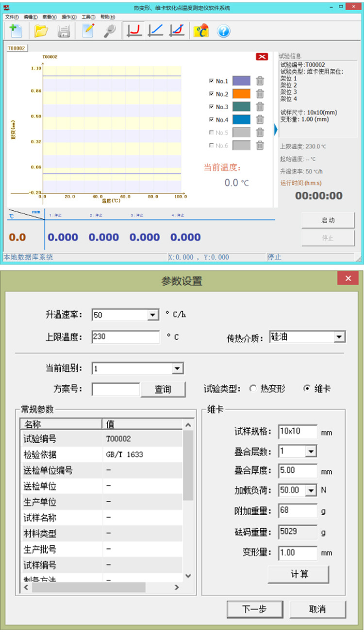Create a new test with the plus icon

tap(16, 31)
